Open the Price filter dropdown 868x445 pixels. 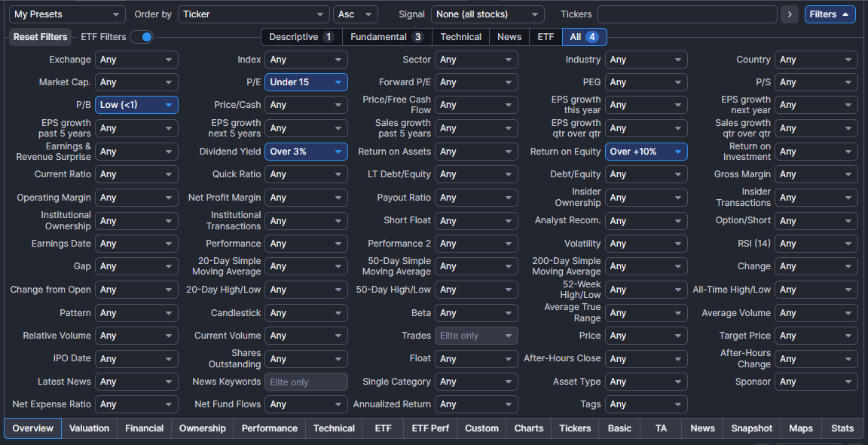[x=646, y=336]
